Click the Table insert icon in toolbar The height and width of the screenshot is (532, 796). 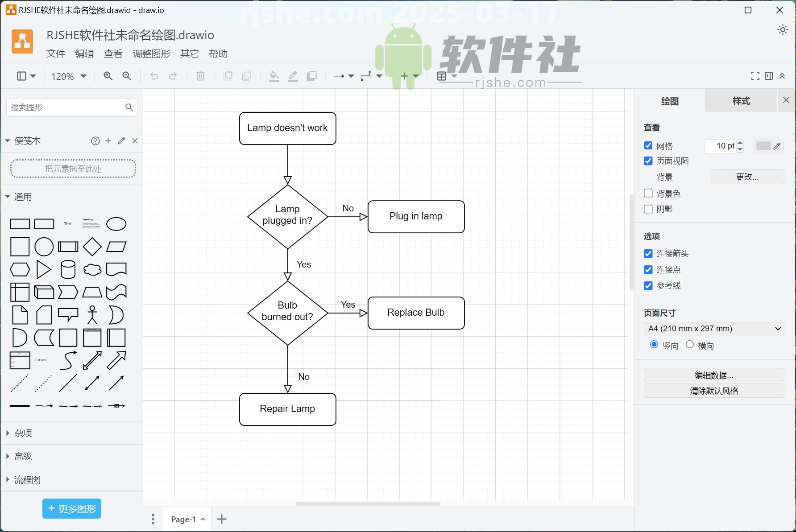[442, 76]
